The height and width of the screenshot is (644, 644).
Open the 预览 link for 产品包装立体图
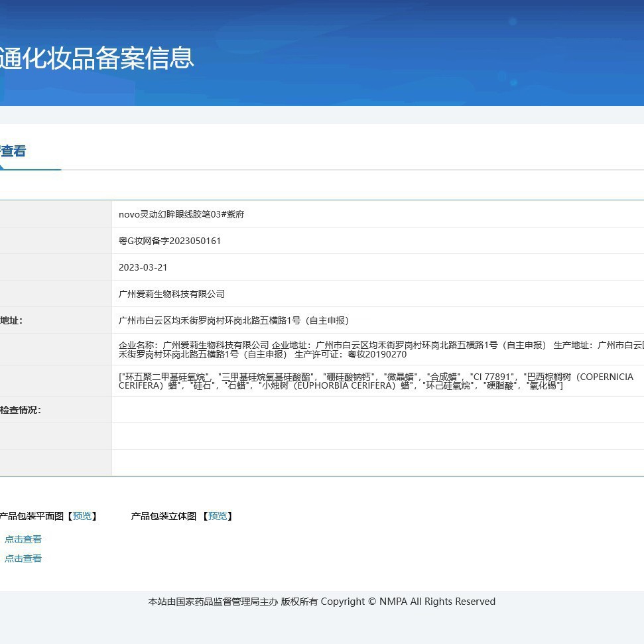(218, 516)
